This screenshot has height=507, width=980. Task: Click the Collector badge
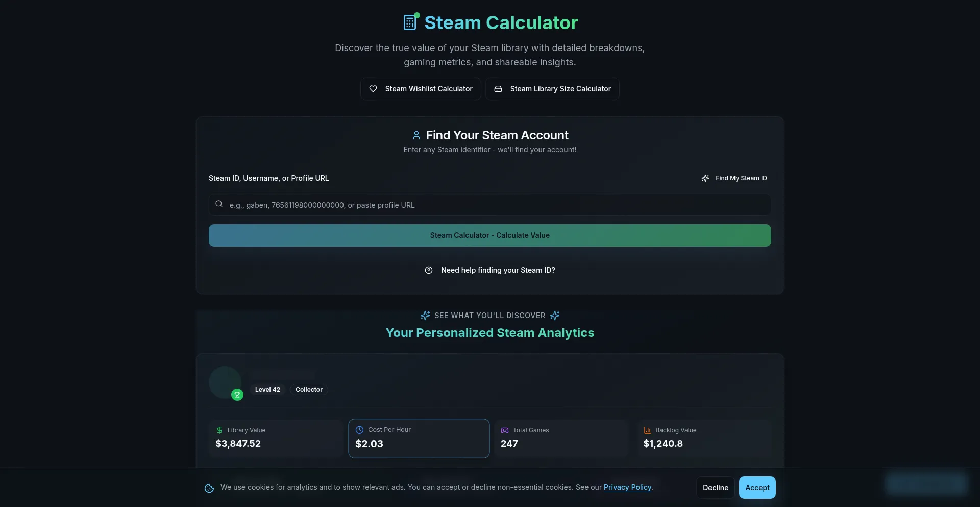[x=309, y=390]
